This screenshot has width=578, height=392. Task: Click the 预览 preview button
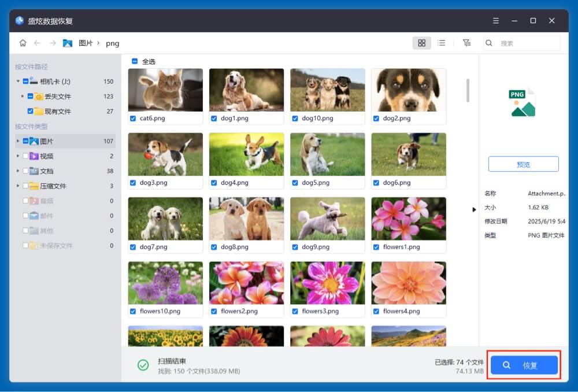point(523,164)
